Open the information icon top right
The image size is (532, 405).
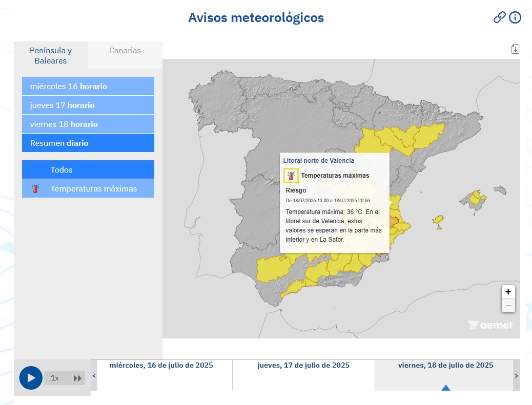pyautogui.click(x=515, y=17)
